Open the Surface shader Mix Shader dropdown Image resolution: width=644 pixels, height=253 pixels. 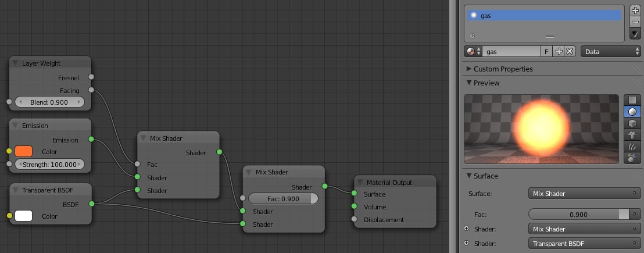point(585,193)
